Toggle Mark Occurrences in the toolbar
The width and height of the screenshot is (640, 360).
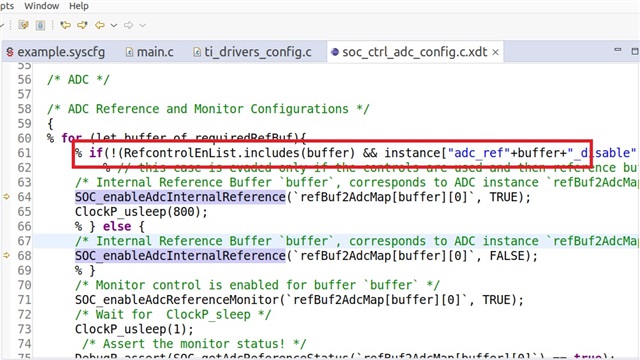pos(23,25)
